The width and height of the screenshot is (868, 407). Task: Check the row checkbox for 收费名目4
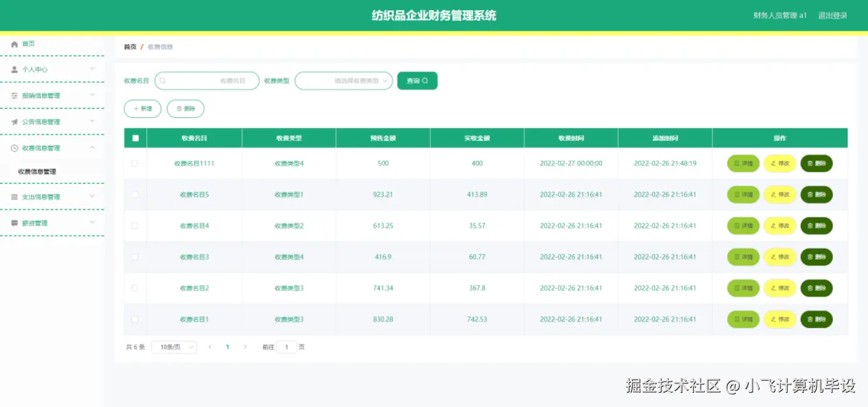(135, 226)
